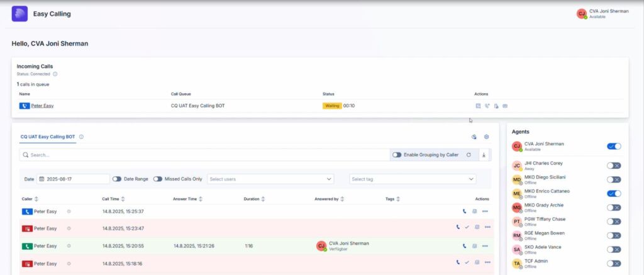Image resolution: width=644 pixels, height=275 pixels.
Task: Open more actions for the 15:20:55 call
Action: 486,246
